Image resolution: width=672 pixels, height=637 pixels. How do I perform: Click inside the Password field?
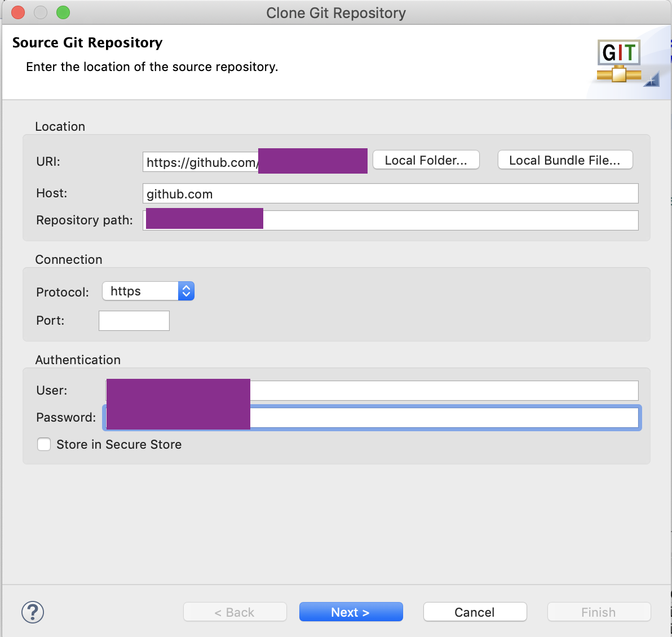coord(443,418)
